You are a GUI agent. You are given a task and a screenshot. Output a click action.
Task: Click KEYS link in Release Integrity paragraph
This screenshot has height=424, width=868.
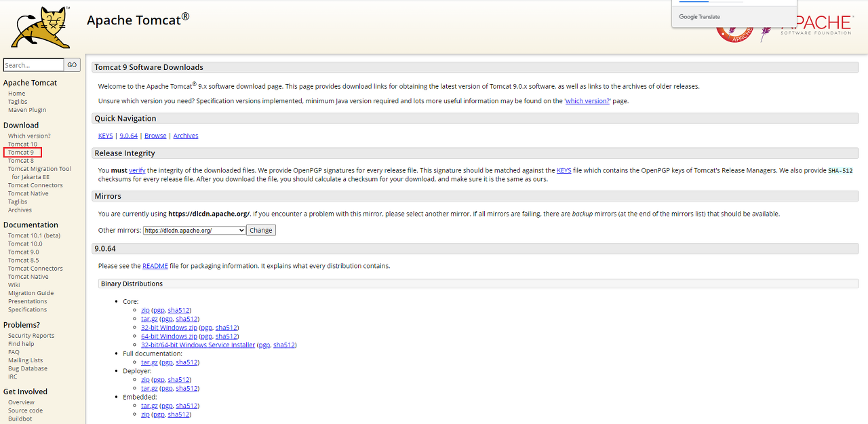(x=564, y=170)
